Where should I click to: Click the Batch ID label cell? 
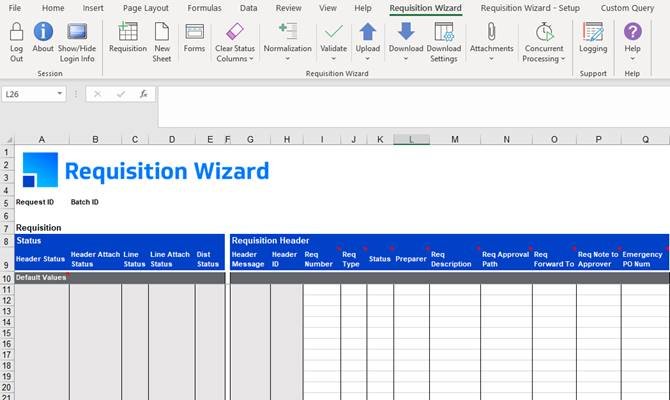(x=85, y=202)
